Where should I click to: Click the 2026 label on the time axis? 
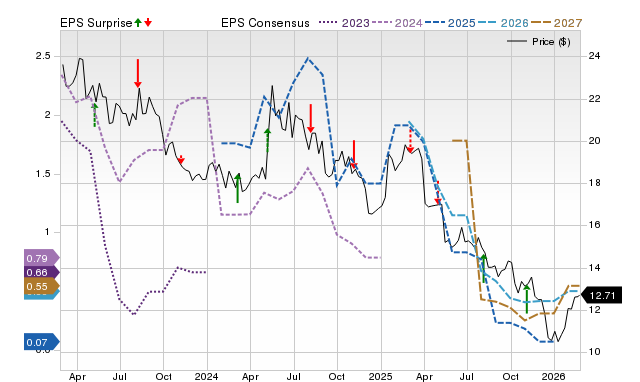pos(553,376)
